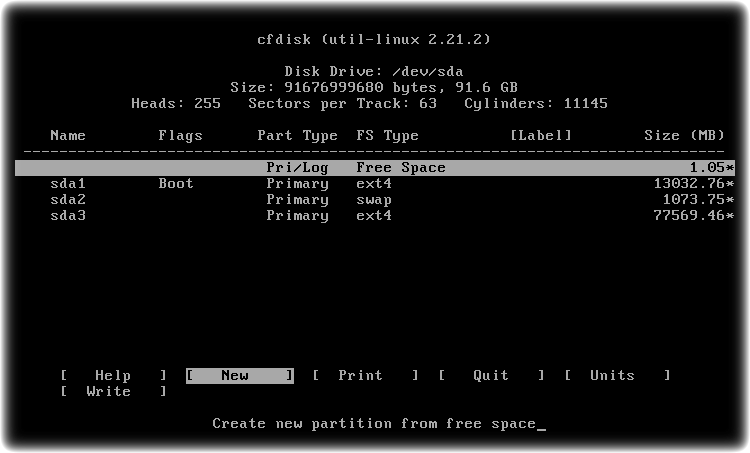Select the Help menu option
The width and height of the screenshot is (750, 453).
(x=114, y=376)
